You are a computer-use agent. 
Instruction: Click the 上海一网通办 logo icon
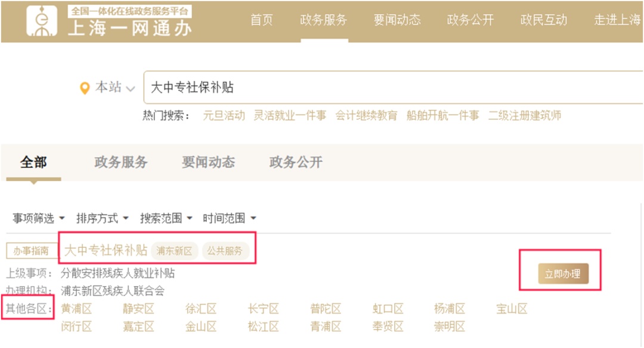coord(42,21)
